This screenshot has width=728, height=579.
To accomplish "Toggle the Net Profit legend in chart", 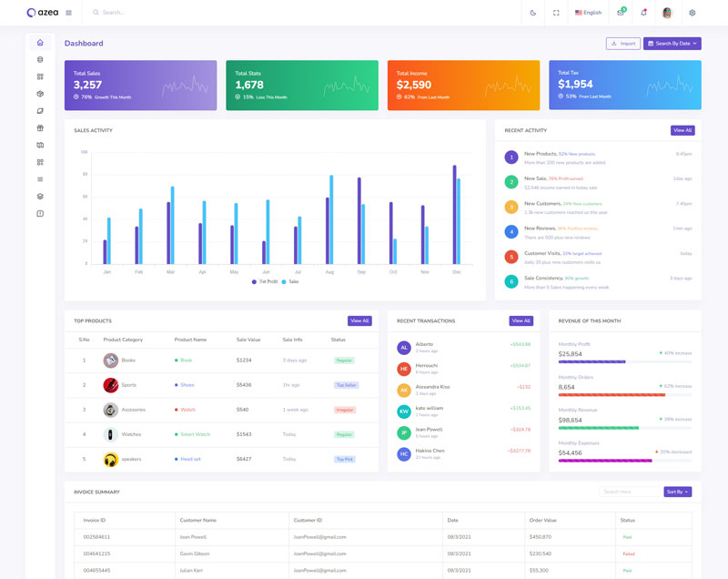I will 264,282.
